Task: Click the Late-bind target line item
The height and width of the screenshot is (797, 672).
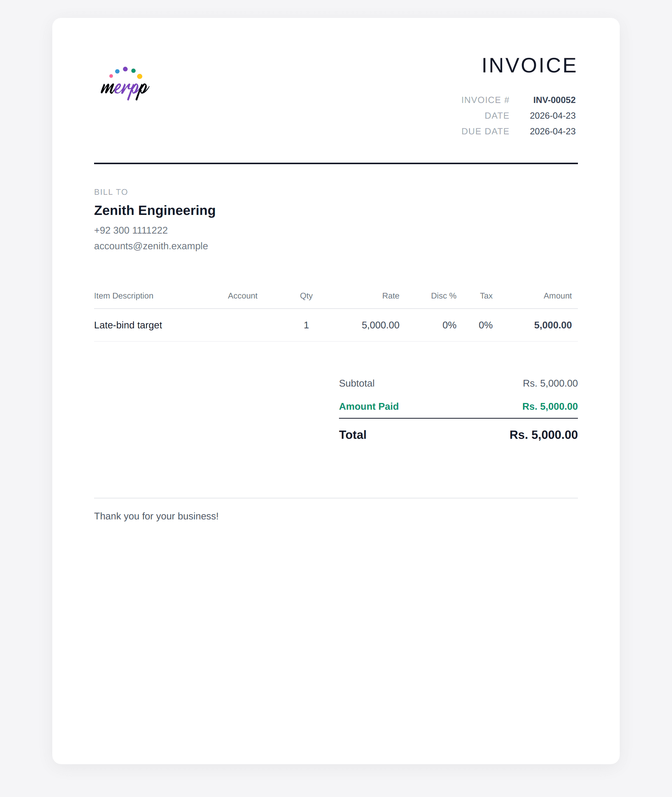Action: coord(128,325)
